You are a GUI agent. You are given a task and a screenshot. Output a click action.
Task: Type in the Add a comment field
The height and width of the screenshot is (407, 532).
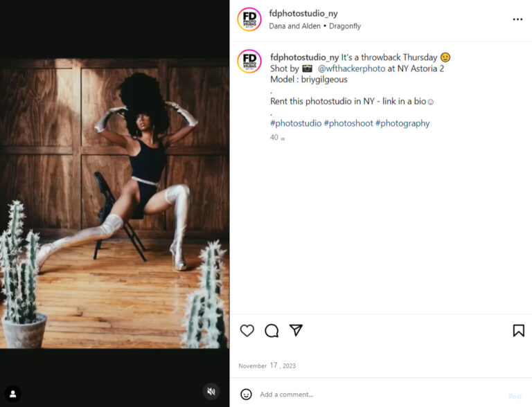[x=374, y=395]
